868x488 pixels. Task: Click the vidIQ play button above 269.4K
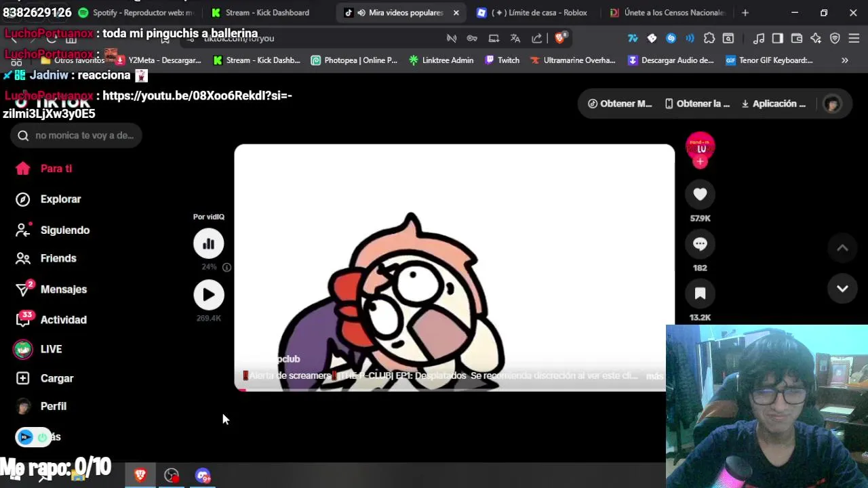click(x=208, y=295)
